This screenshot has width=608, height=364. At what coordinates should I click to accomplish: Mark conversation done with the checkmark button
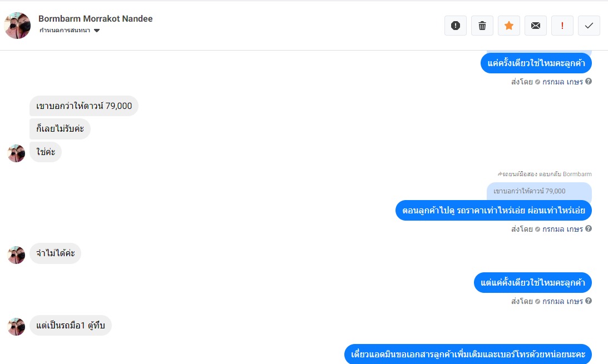[589, 26]
